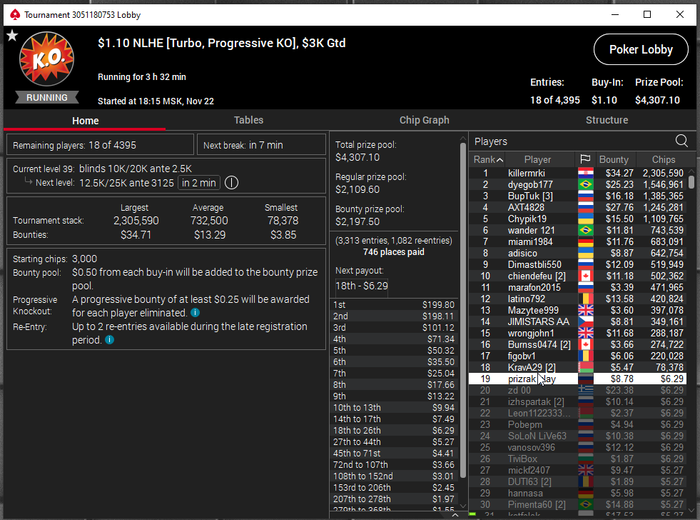Sort players by Bounty column
The height and width of the screenshot is (520, 700).
pyautogui.click(x=614, y=159)
